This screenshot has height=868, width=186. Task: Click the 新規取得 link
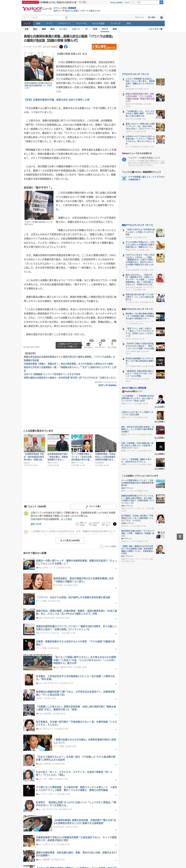click(x=72, y=8)
